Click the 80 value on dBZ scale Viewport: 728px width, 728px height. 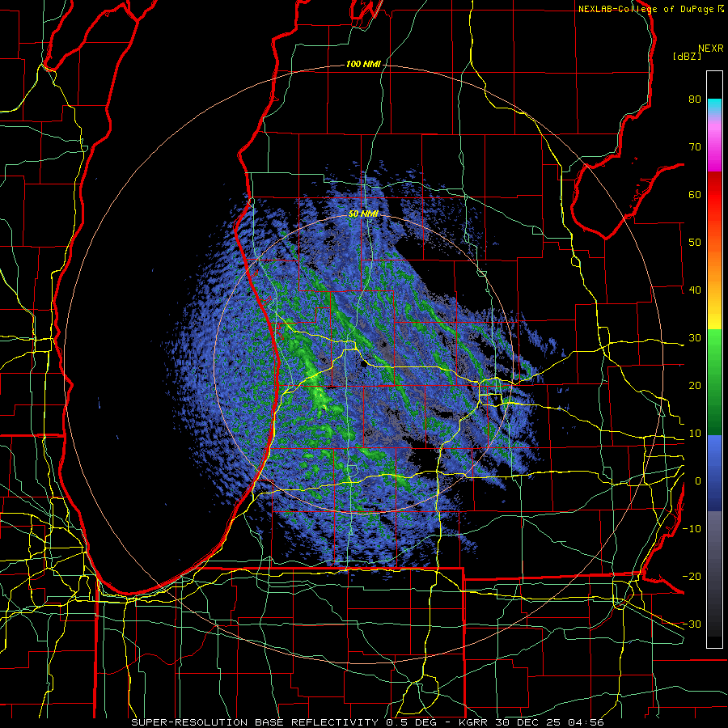(695, 99)
